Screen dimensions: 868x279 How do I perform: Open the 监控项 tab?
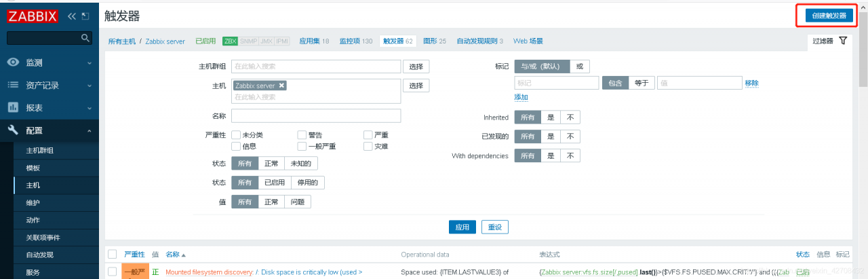click(356, 41)
